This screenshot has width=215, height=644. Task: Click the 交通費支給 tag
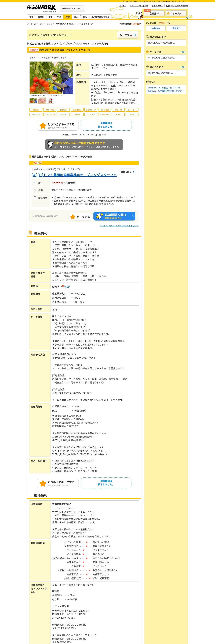coord(105,115)
